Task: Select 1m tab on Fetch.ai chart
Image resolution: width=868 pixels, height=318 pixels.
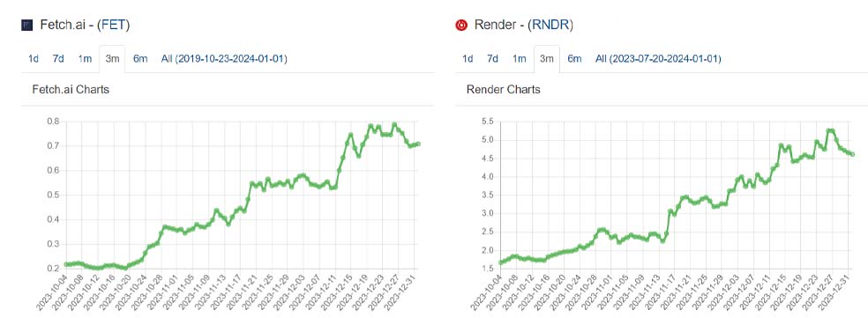Action: click(x=84, y=59)
